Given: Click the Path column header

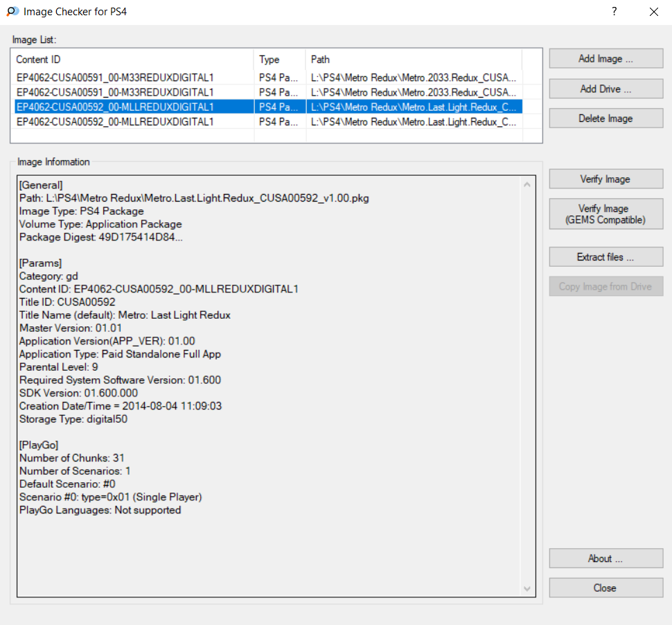Looking at the screenshot, I should [413, 60].
